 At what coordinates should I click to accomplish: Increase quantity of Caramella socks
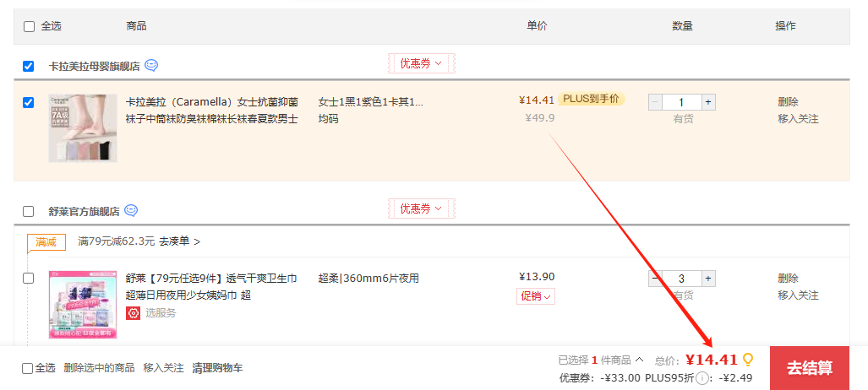click(x=708, y=102)
